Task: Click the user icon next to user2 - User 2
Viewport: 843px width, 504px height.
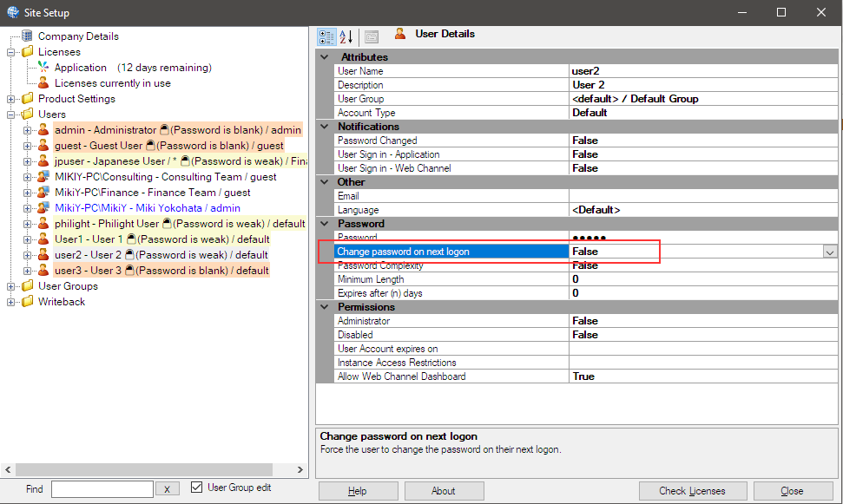Action: (x=43, y=254)
